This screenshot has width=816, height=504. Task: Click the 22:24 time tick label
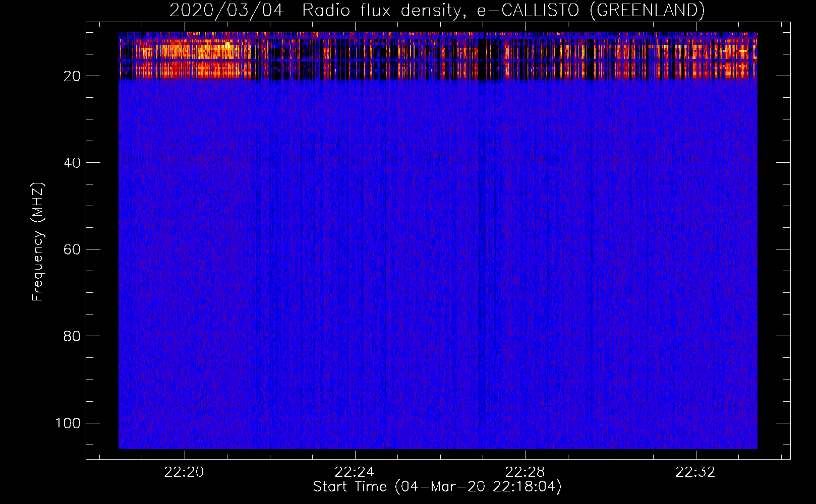[355, 472]
